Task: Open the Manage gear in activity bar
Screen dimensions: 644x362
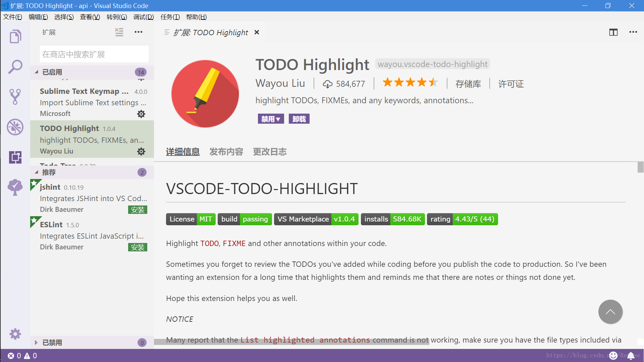Action: (15, 334)
